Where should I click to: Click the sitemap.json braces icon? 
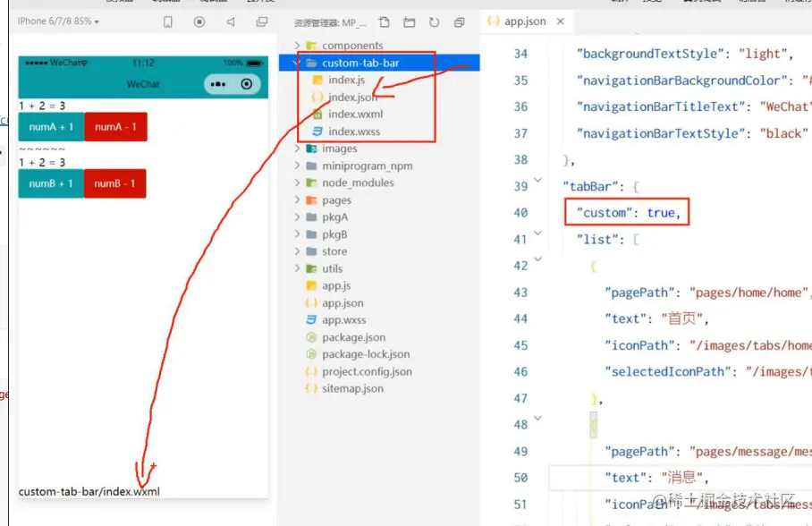pos(311,388)
